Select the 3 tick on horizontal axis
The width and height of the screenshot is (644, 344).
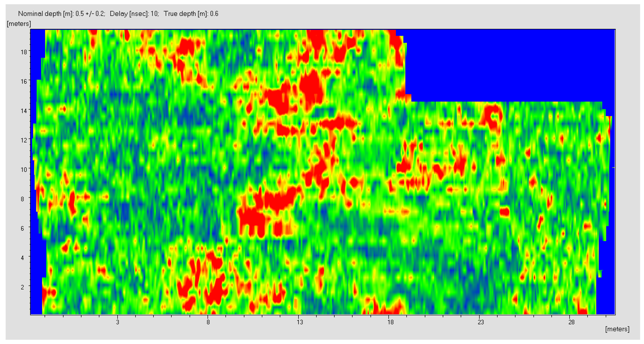(117, 322)
